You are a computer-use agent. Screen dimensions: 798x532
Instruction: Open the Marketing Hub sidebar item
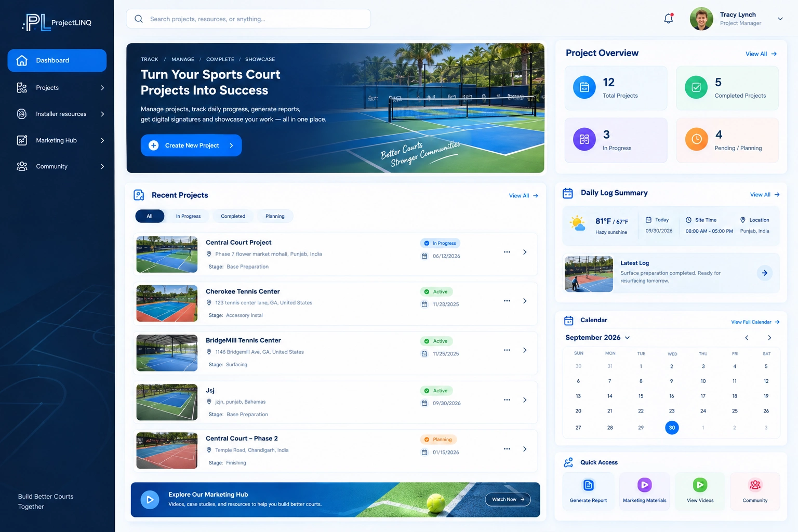coord(57,140)
